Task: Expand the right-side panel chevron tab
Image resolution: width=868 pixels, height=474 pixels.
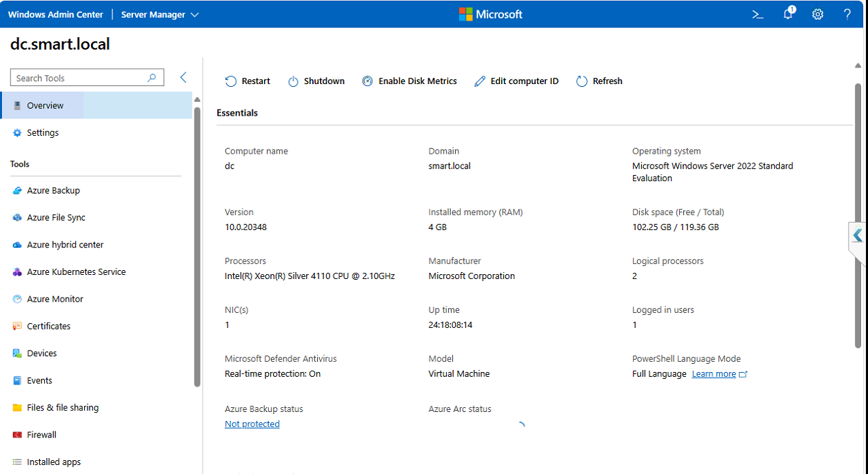Action: 857,236
